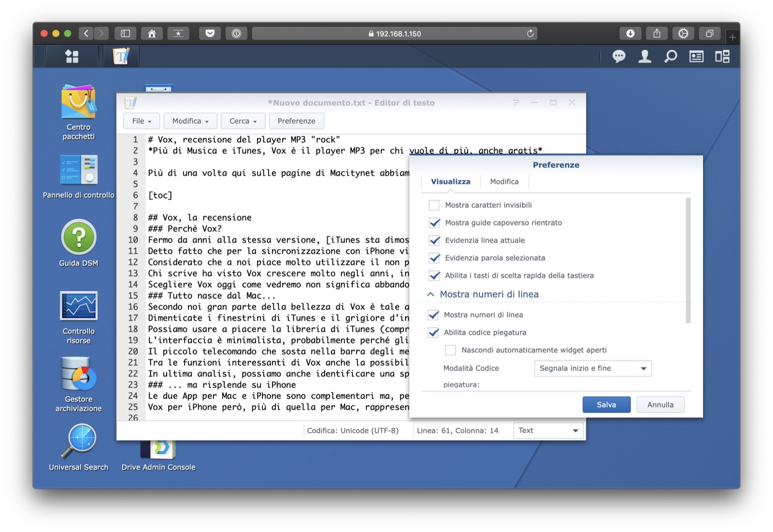Toggle the Safari sidebar
The width and height of the screenshot is (773, 532).
pos(125,33)
